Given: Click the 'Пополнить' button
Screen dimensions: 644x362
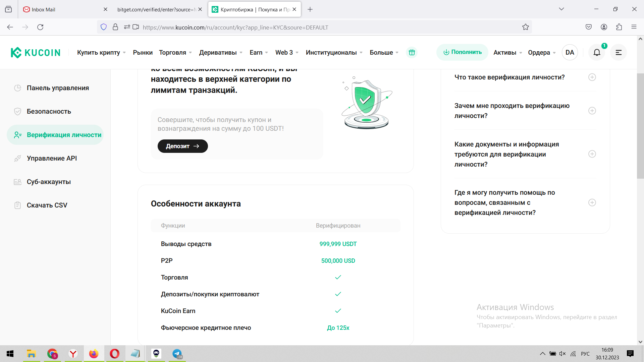Looking at the screenshot, I should (x=462, y=52).
